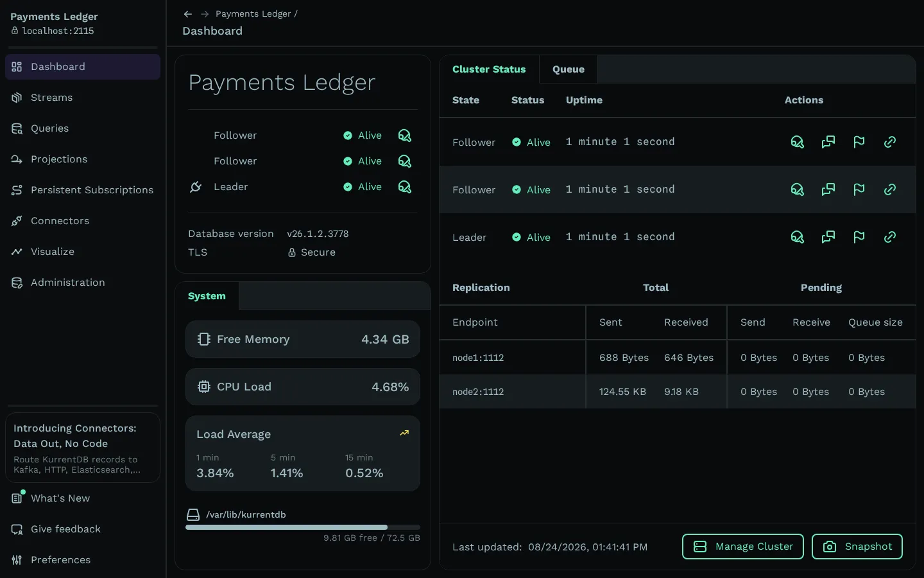Click the forward arrow in the header
Viewport: 924px width, 578px height.
(205, 14)
